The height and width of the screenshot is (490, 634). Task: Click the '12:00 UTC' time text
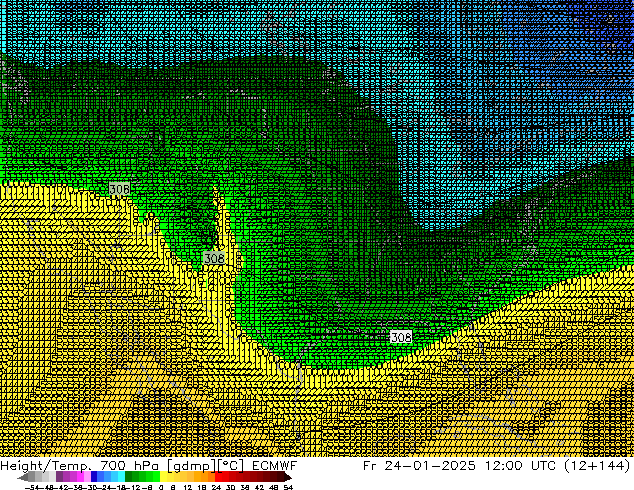pyautogui.click(x=521, y=466)
